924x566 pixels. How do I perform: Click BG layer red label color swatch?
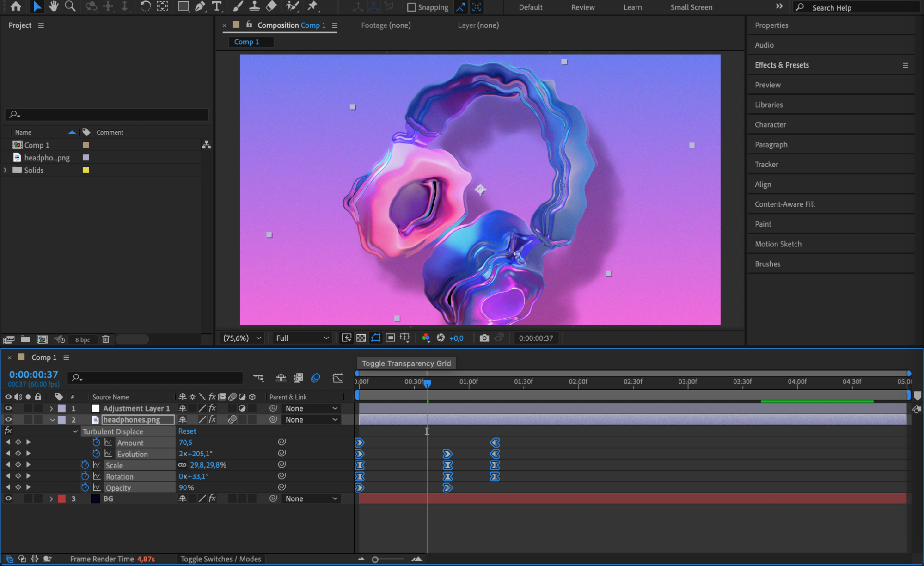pos(61,498)
